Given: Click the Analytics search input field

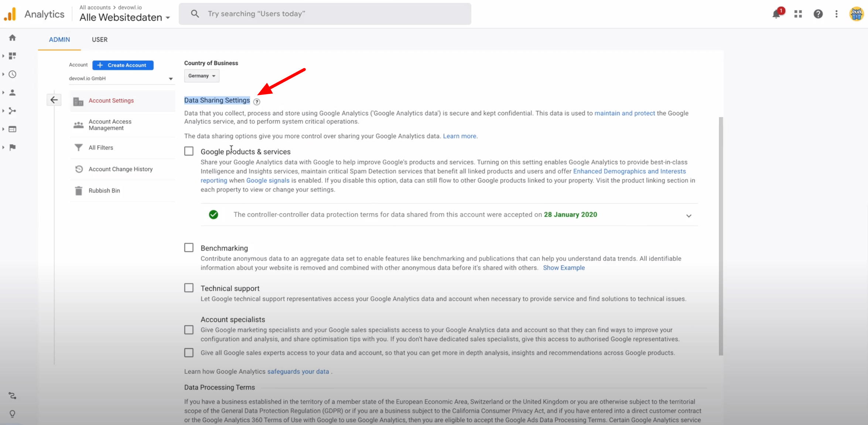Looking at the screenshot, I should click(325, 14).
